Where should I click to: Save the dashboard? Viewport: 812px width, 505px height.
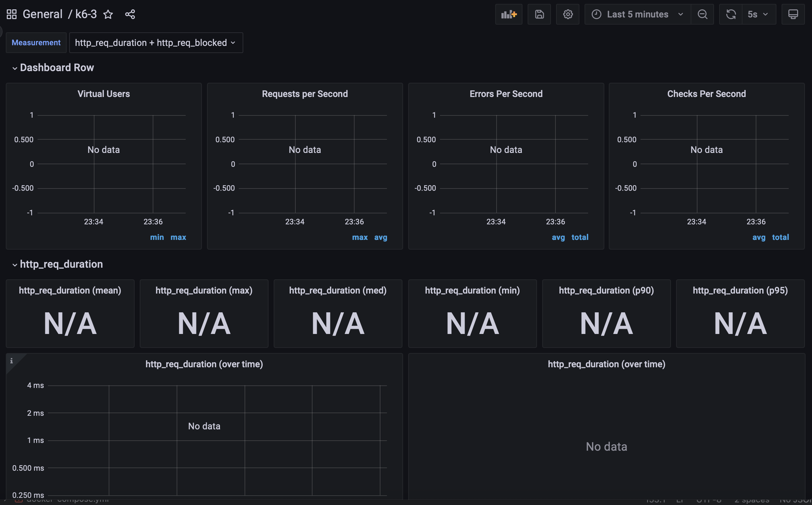539,14
